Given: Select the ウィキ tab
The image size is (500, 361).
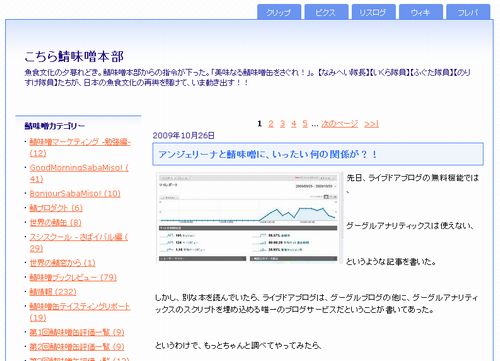Looking at the screenshot, I should click(421, 12).
